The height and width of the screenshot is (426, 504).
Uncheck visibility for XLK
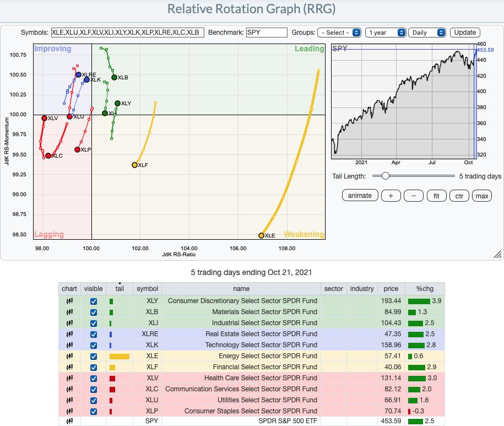[x=94, y=346]
